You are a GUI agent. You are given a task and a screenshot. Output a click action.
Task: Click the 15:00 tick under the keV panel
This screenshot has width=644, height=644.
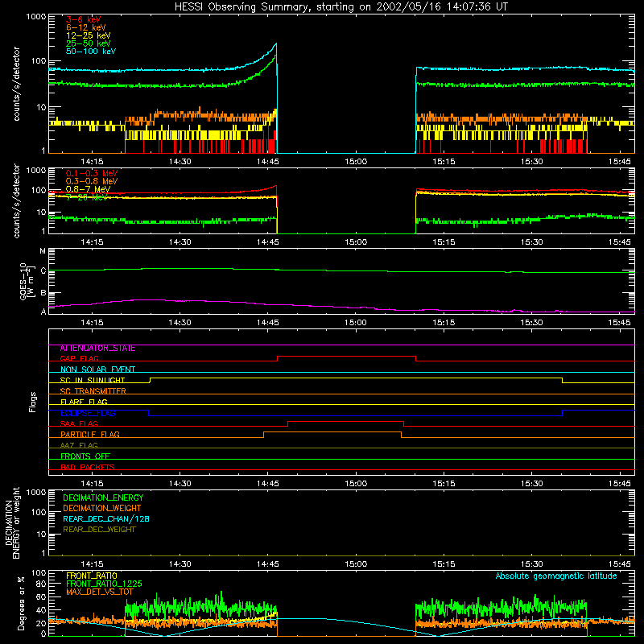click(356, 162)
